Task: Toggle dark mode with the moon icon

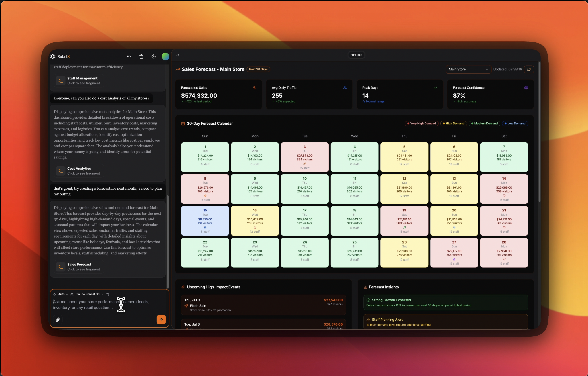Action: click(153, 57)
